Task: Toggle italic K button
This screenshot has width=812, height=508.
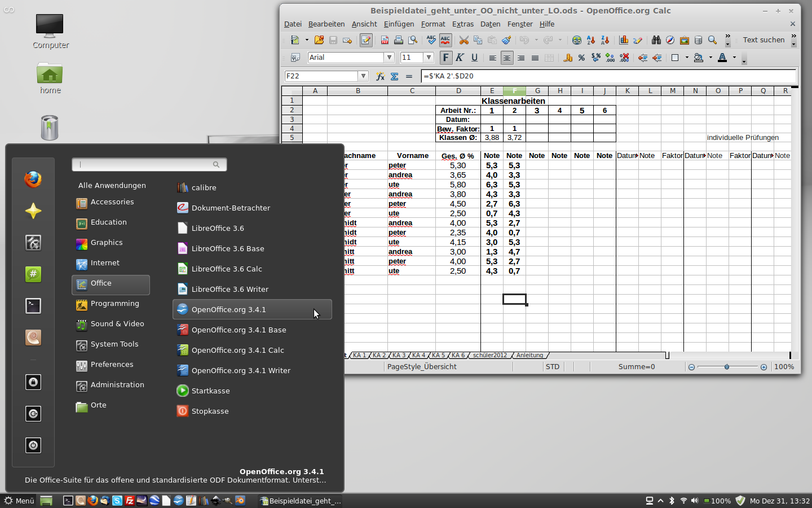Action: point(460,58)
